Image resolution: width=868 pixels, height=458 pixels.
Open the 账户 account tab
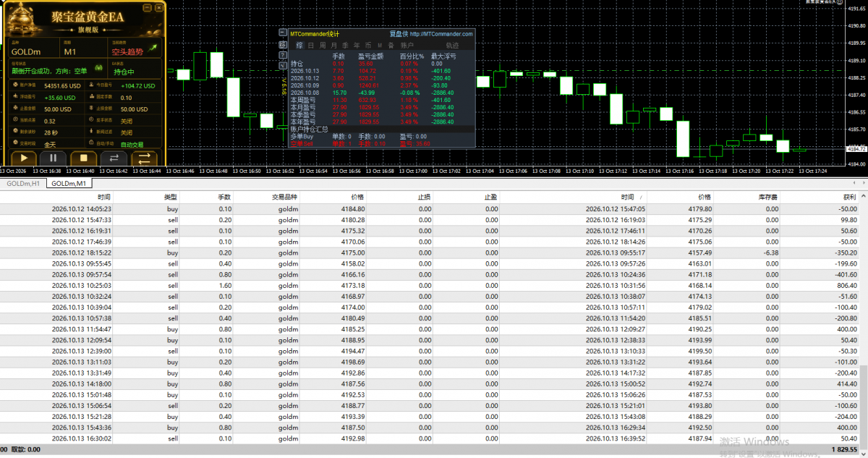click(408, 45)
